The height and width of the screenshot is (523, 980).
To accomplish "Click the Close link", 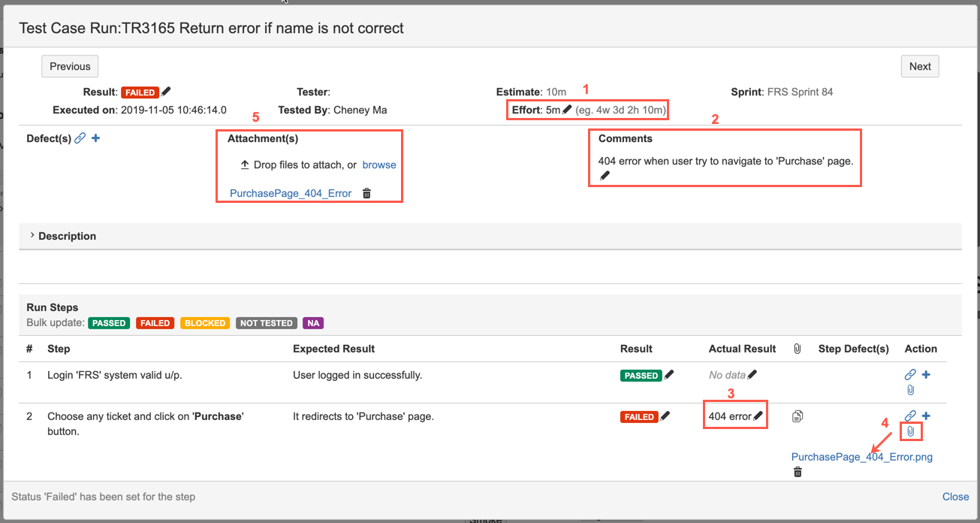I will [956, 497].
